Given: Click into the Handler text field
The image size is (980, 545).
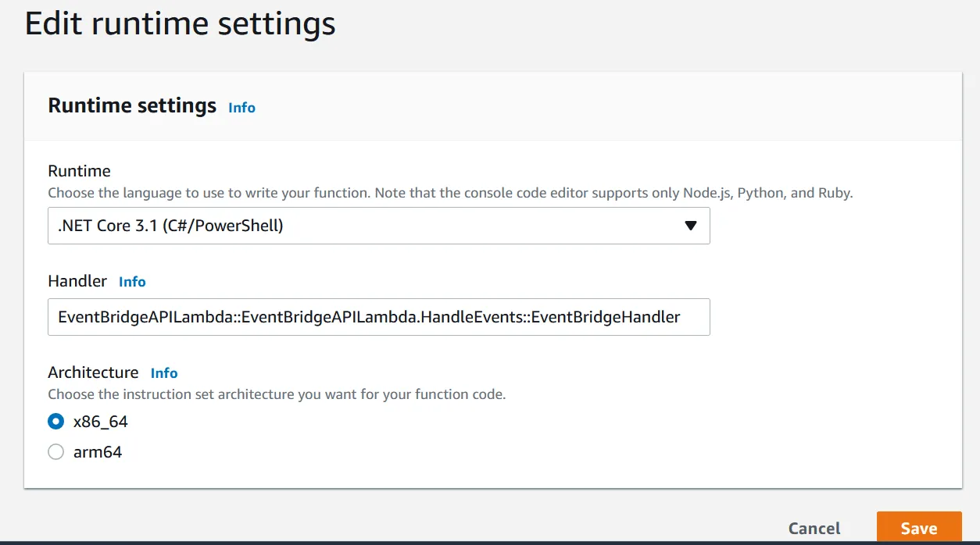Looking at the screenshot, I should [378, 317].
